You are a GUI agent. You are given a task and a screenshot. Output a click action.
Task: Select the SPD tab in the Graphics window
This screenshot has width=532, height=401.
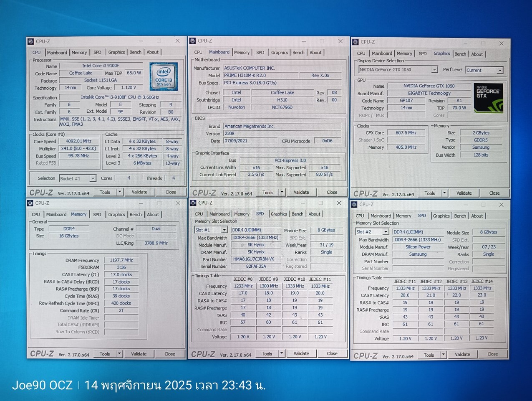pyautogui.click(x=423, y=54)
